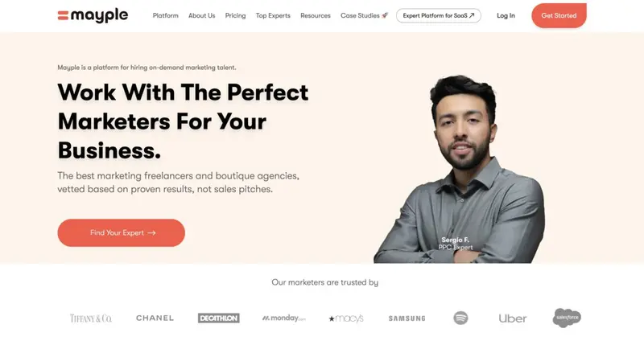Click the Get Started button
Viewport: 644px width, 345px height.
point(559,15)
